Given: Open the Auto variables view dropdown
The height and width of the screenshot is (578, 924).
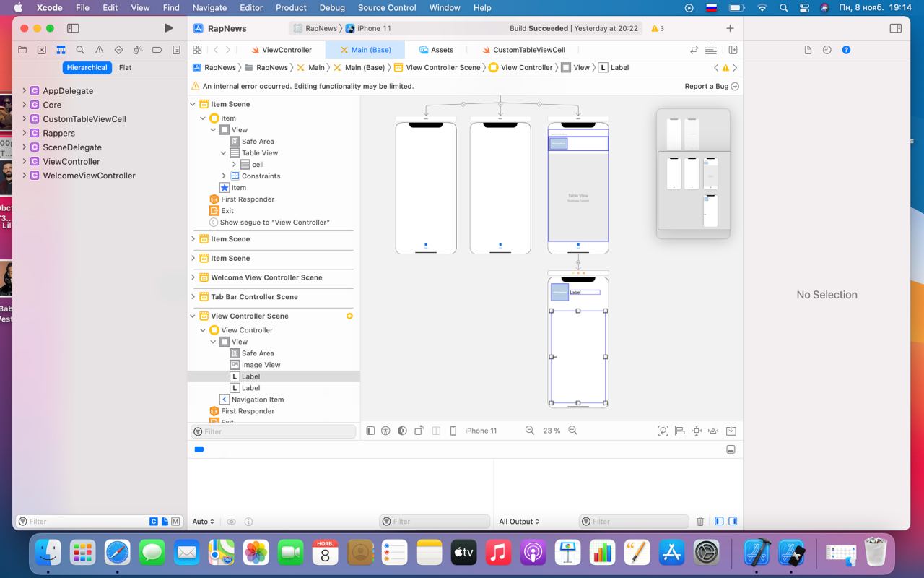Looking at the screenshot, I should tap(204, 522).
